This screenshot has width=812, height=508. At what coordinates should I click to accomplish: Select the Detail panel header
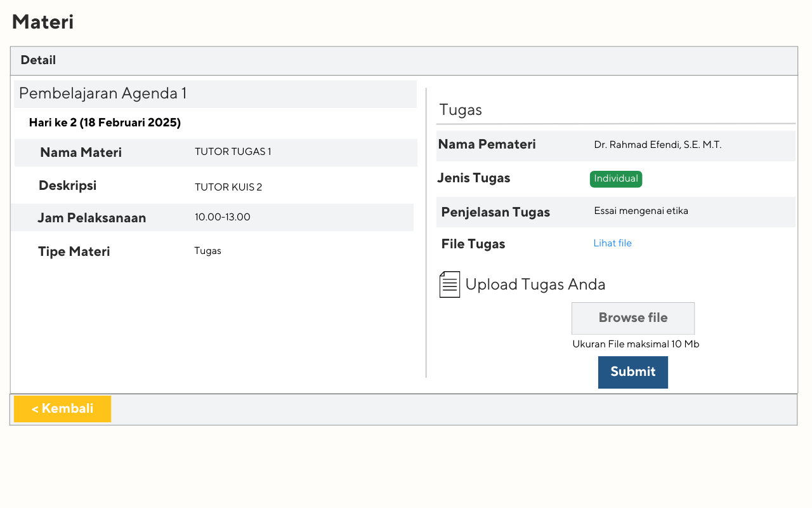click(38, 60)
